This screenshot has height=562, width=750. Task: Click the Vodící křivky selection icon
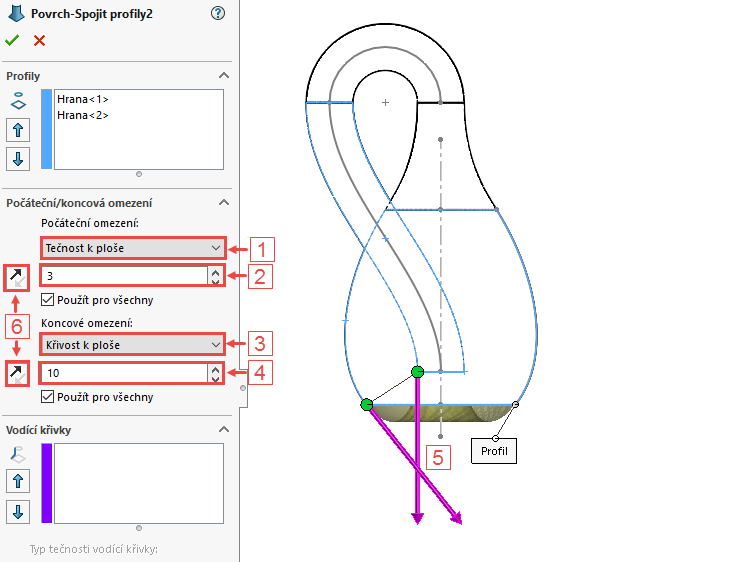[18, 455]
